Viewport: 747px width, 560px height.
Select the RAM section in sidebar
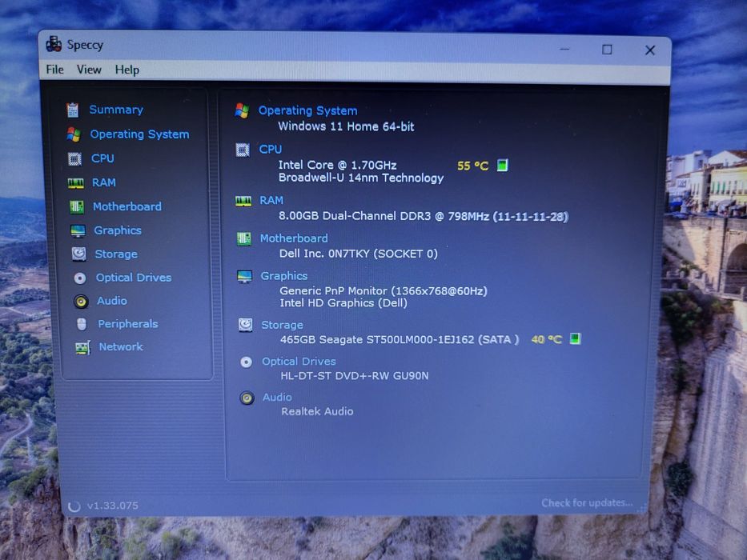[x=104, y=183]
